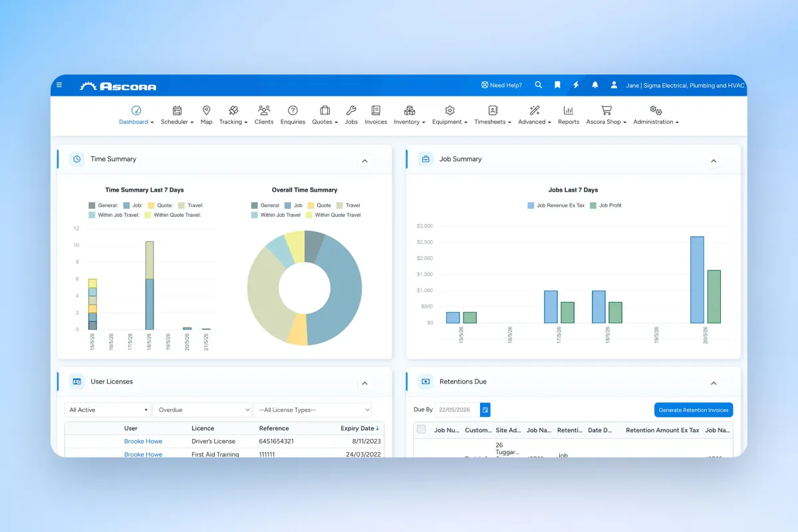Collapse the Time Summary panel
Image resolution: width=798 pixels, height=532 pixels.
pyautogui.click(x=364, y=161)
